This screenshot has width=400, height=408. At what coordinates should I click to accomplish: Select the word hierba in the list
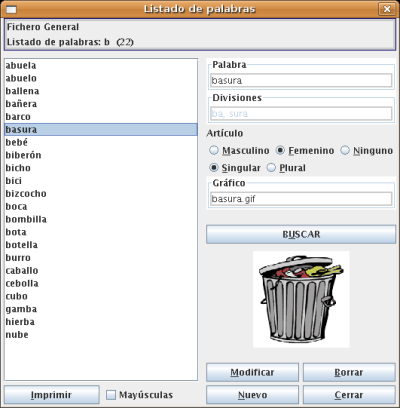101,322
